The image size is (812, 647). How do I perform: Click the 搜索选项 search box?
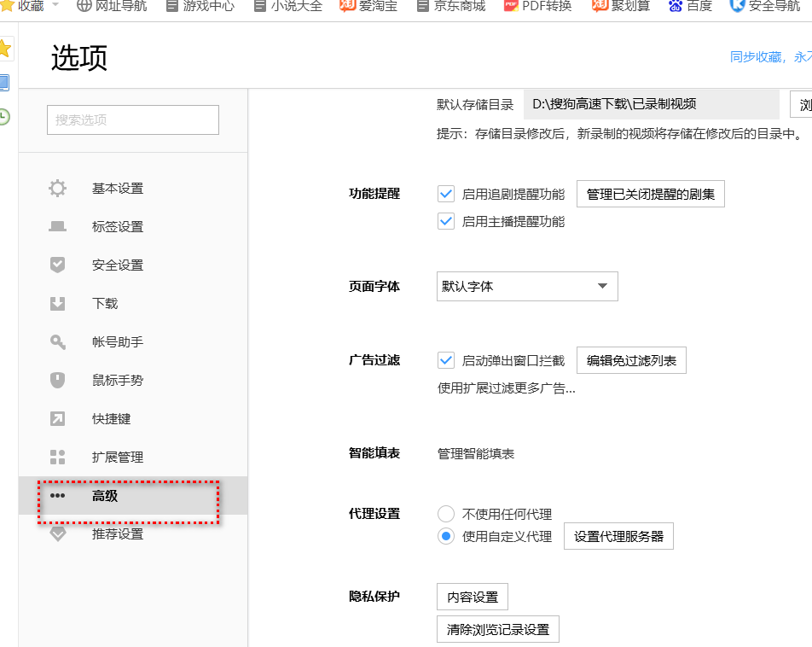[133, 119]
